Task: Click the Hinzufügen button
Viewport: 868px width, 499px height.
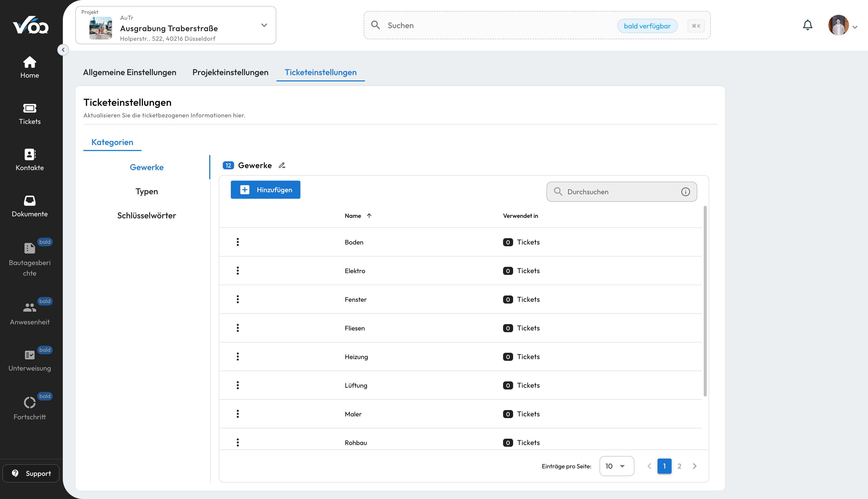Action: click(x=265, y=189)
